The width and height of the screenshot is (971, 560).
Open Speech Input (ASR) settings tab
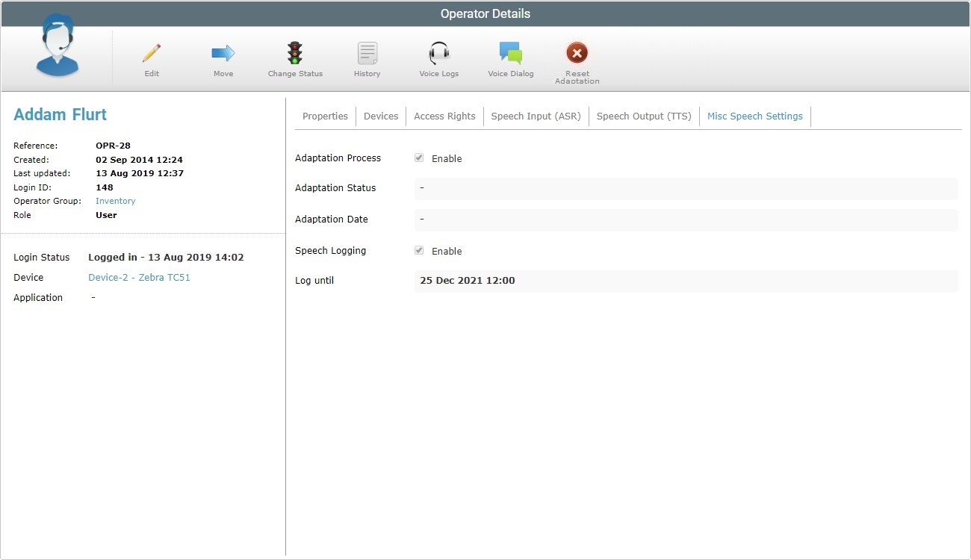(536, 116)
